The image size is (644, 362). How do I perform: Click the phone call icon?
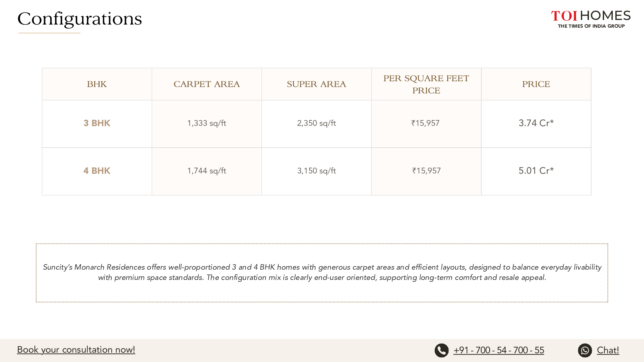click(x=441, y=350)
